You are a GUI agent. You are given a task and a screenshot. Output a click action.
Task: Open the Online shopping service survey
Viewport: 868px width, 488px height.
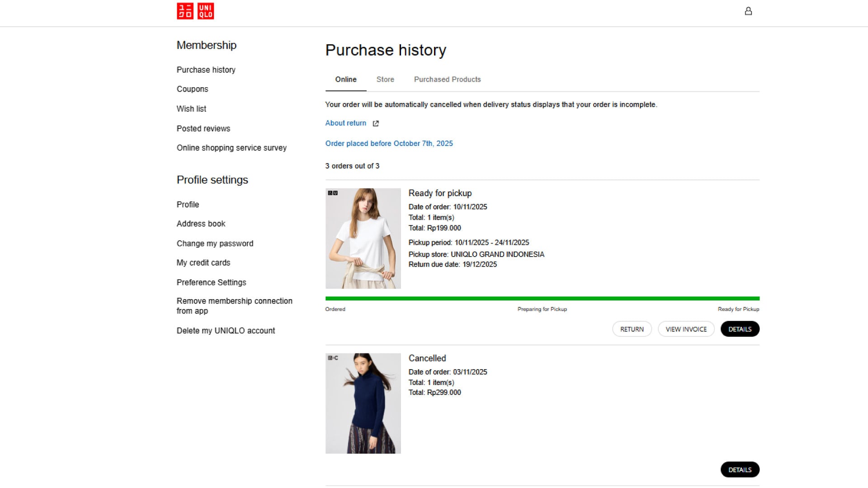(x=231, y=148)
